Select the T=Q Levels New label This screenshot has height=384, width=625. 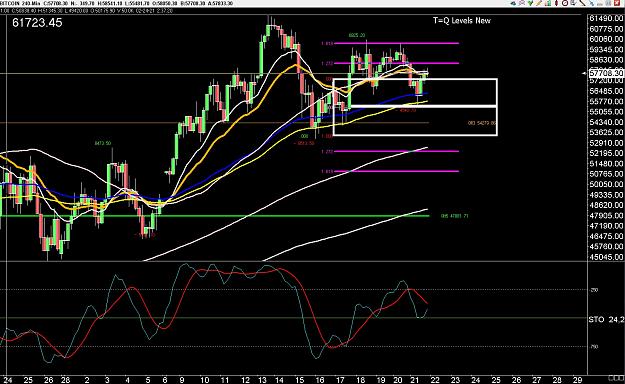click(x=462, y=21)
